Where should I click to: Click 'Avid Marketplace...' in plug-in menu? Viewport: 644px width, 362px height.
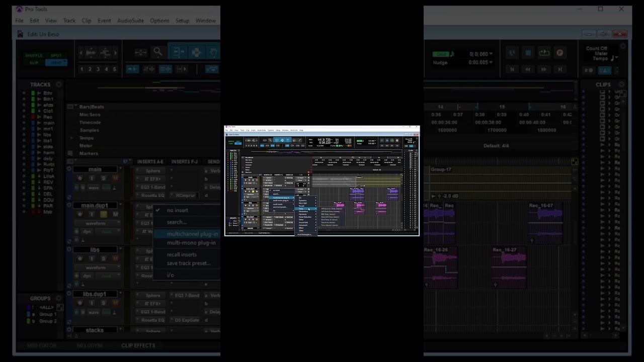pyautogui.click(x=305, y=234)
